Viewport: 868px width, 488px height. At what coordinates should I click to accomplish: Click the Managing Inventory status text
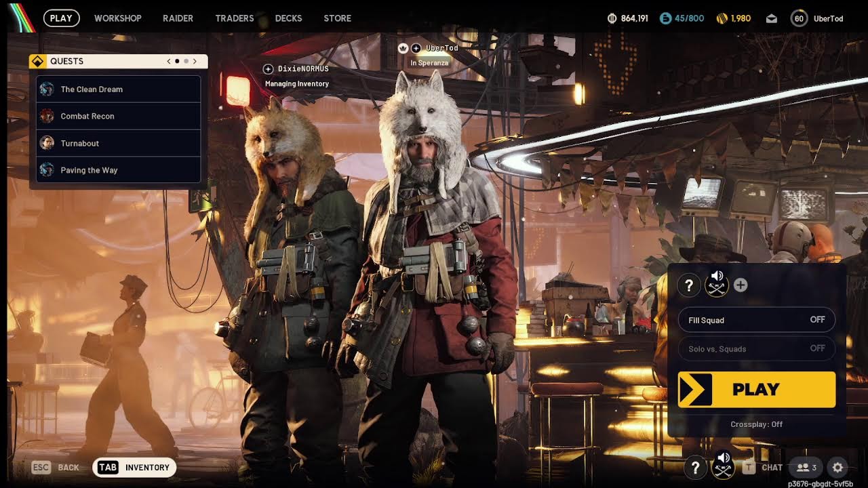(297, 84)
